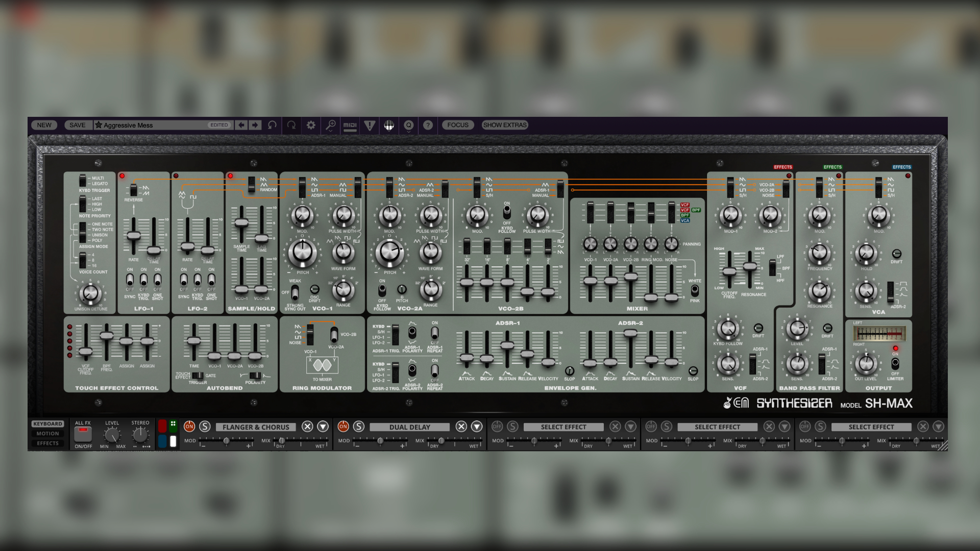
Task: Toggle the Dual Delay ON button
Action: [x=343, y=427]
